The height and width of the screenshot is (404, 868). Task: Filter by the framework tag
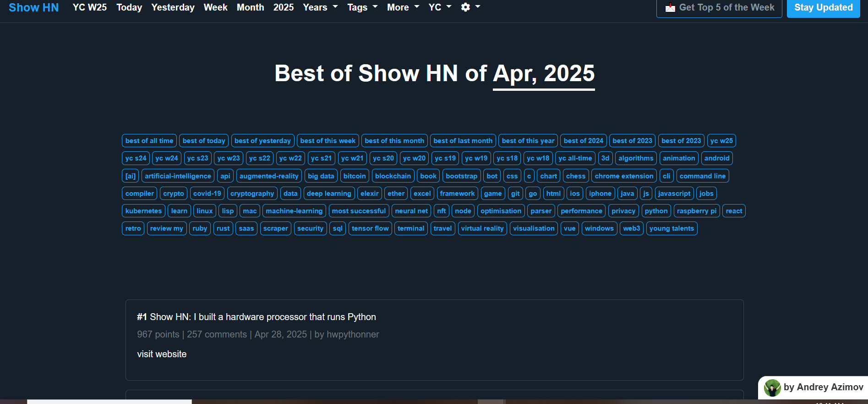tap(458, 194)
